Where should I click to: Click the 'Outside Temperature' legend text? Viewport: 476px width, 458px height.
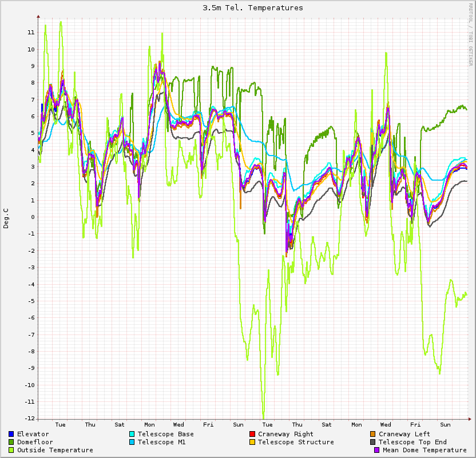55,451
